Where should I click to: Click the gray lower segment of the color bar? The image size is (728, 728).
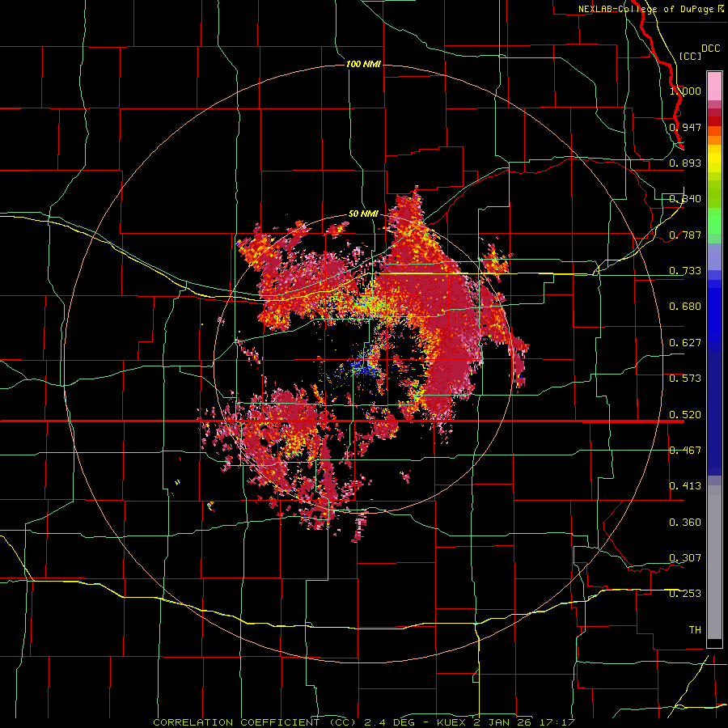(x=714, y=562)
